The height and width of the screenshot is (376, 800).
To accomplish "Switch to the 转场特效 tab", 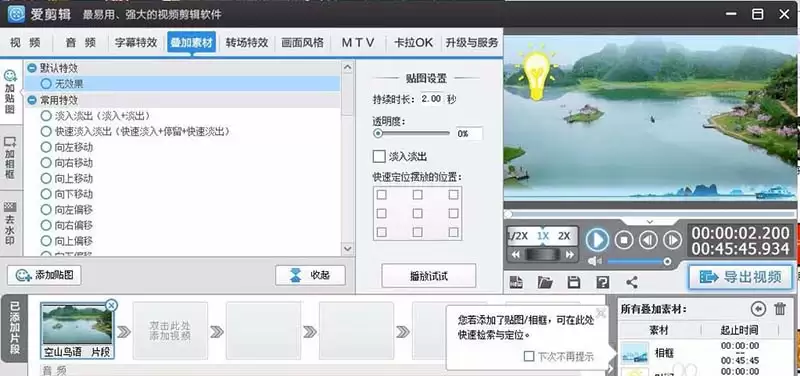I will click(x=247, y=42).
